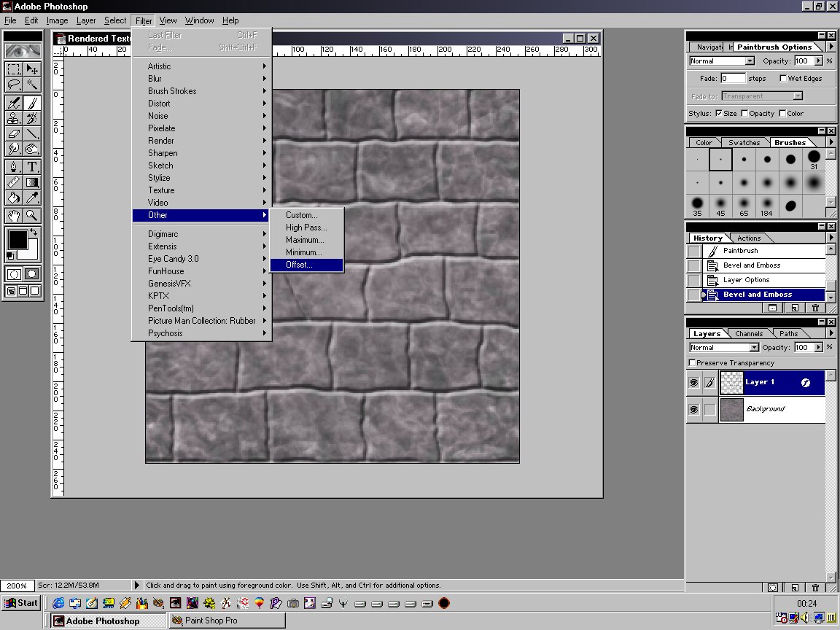Select the Layer Options history state

click(x=764, y=280)
